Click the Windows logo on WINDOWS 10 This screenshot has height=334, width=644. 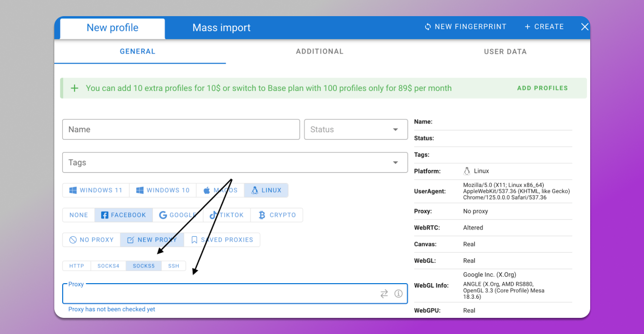139,190
